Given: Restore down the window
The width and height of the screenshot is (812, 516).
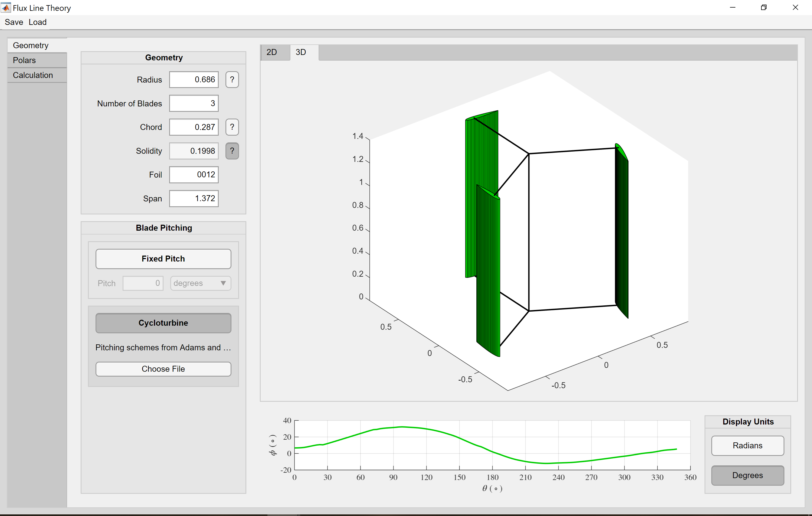Looking at the screenshot, I should (x=764, y=7).
